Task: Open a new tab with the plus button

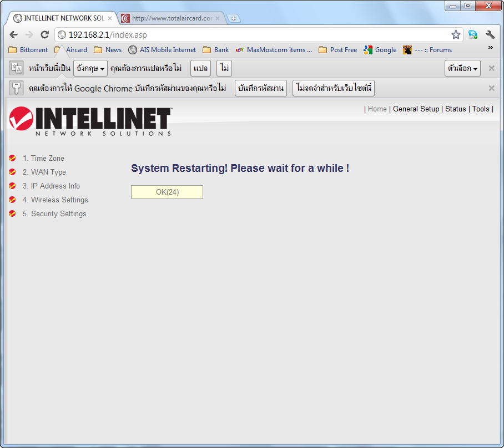Action: coord(234,18)
